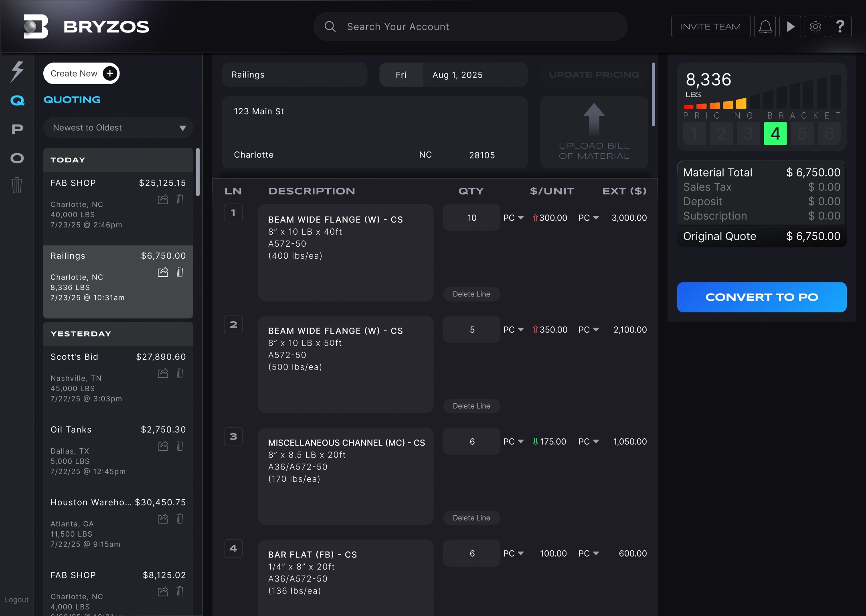Screen dimensions: 866x616
Task: Click the help question mark icon
Action: point(840,27)
